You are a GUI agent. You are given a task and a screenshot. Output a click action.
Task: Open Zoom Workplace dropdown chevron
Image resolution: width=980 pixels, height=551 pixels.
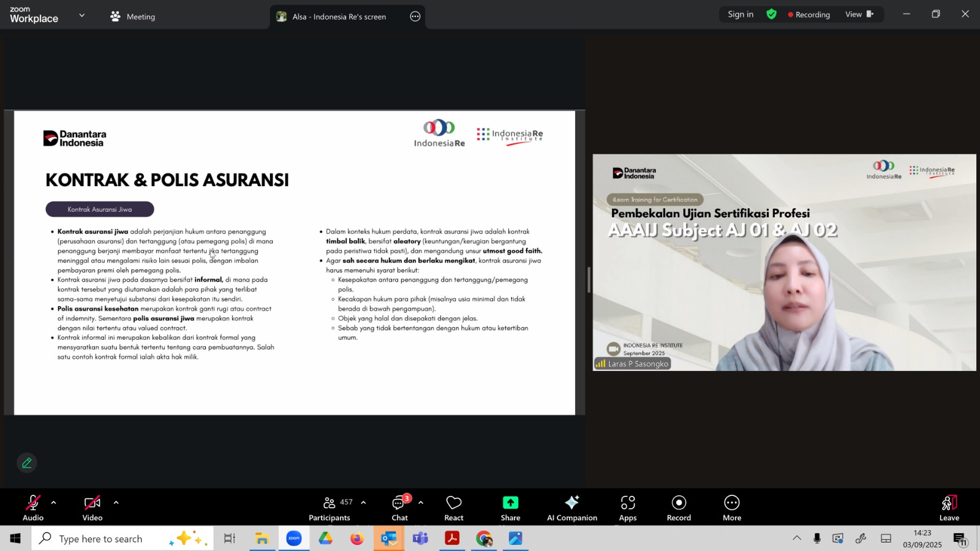pos(82,15)
